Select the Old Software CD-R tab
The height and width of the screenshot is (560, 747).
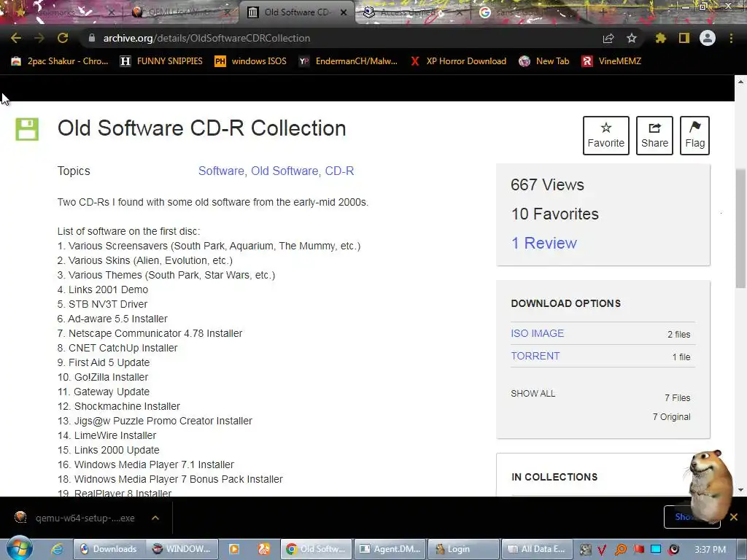(296, 12)
